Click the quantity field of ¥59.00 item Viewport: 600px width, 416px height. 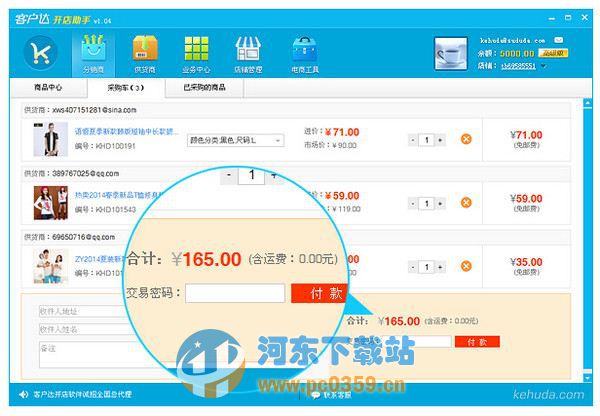pos(426,204)
